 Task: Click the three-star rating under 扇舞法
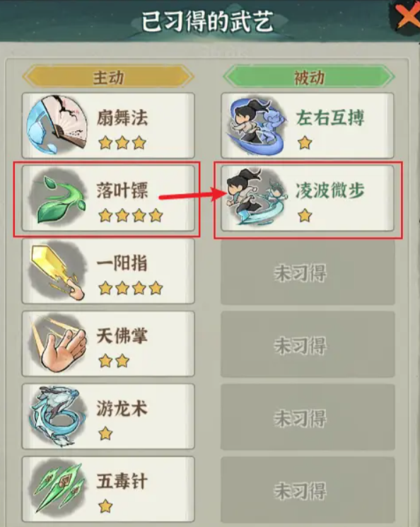(122, 143)
